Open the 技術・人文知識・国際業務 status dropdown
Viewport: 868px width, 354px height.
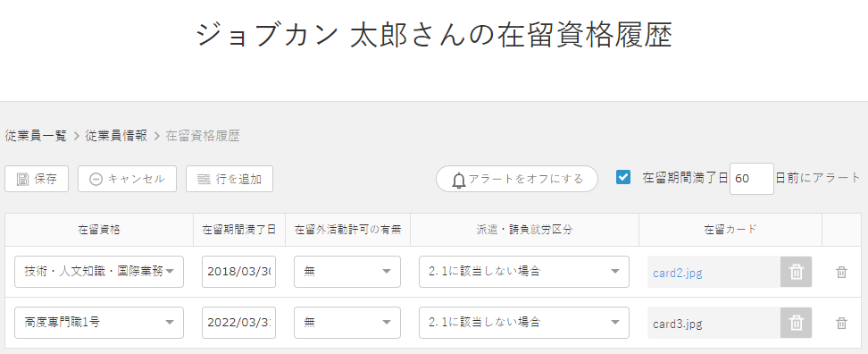(99, 272)
